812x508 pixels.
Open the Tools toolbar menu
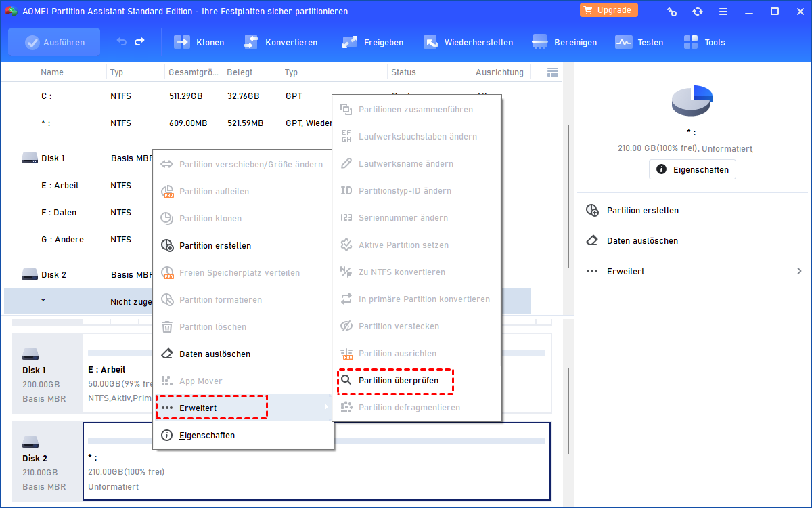pyautogui.click(x=704, y=42)
